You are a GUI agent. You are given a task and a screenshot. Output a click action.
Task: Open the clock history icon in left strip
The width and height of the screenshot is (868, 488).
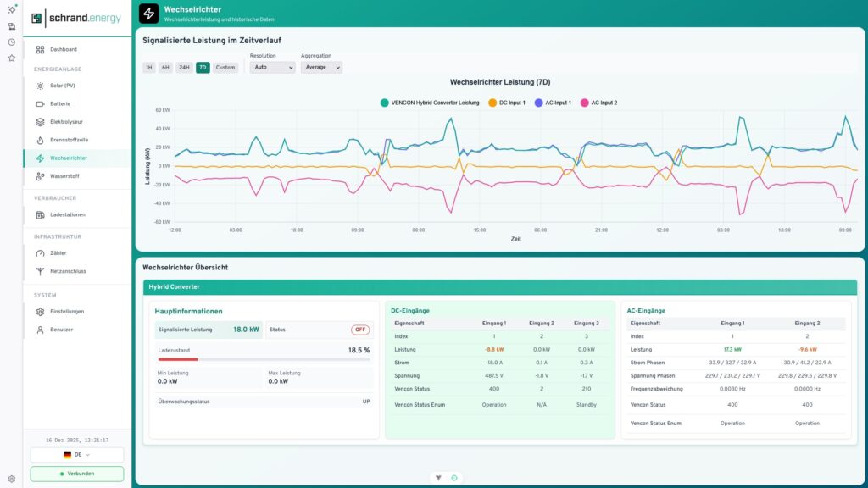tap(12, 42)
